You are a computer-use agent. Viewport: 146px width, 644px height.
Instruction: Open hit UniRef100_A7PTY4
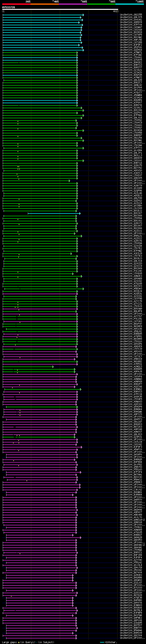pyautogui.click(x=131, y=25)
